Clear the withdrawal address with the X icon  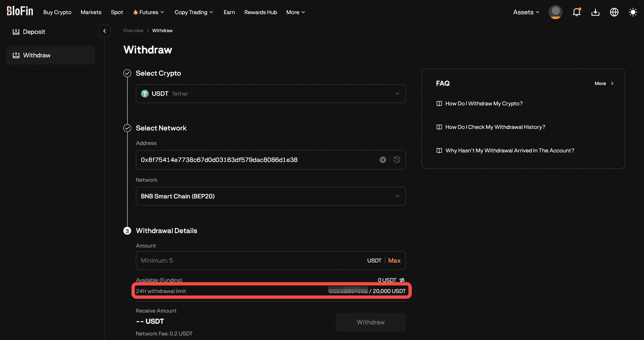(383, 160)
